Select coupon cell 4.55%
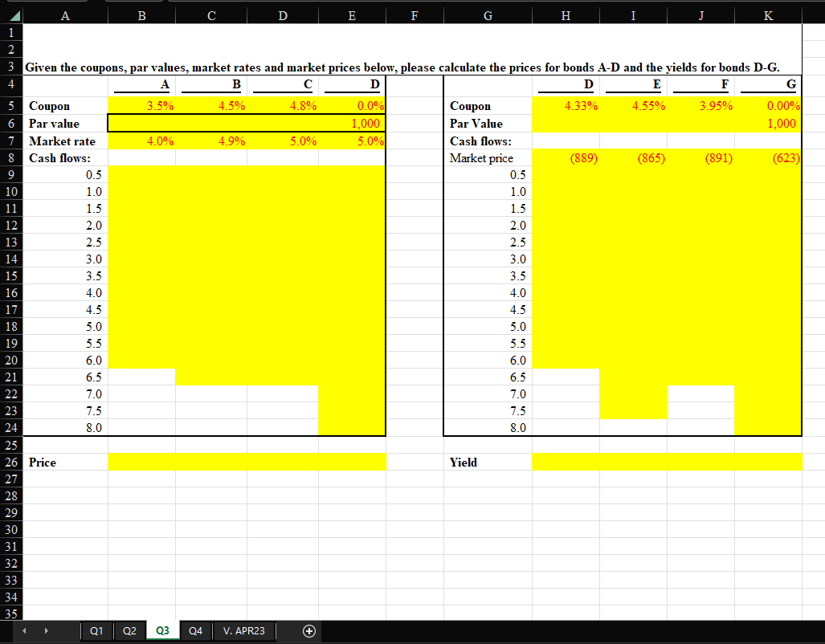Screen dimensions: 825x644 (633, 106)
